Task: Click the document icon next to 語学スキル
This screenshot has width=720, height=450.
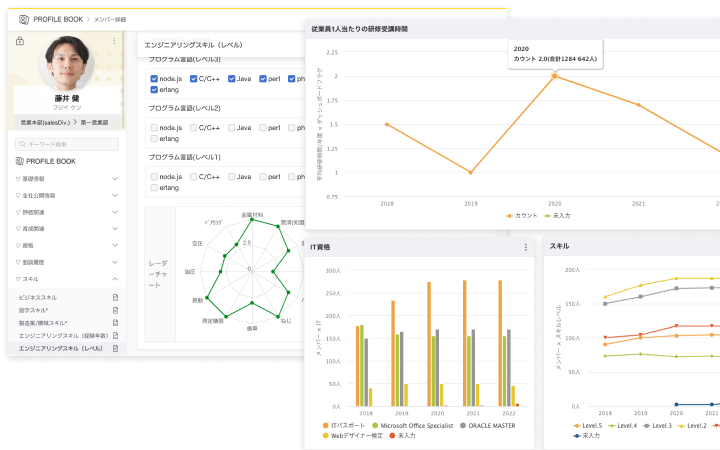Action: (115, 310)
